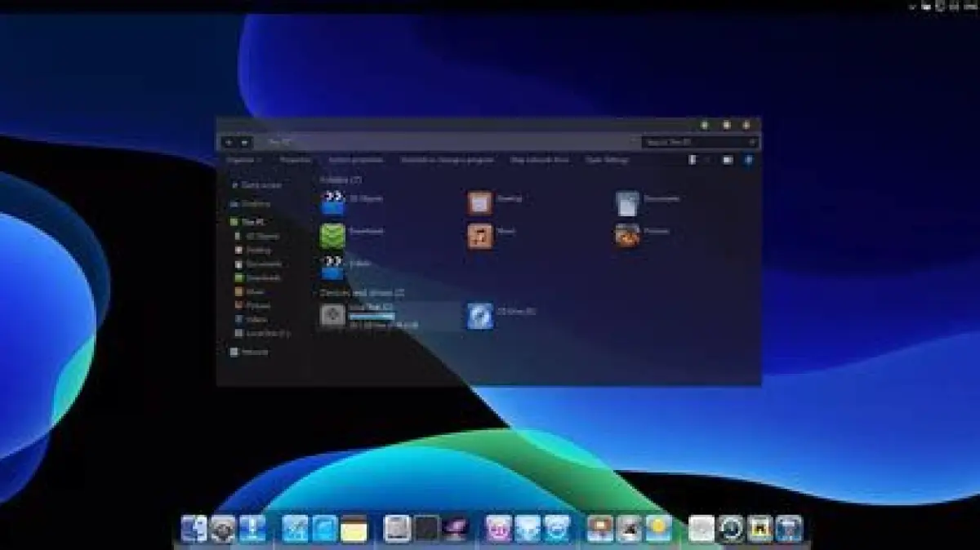
Task: Select Local Disk C: drive usage bar
Action: 372,316
